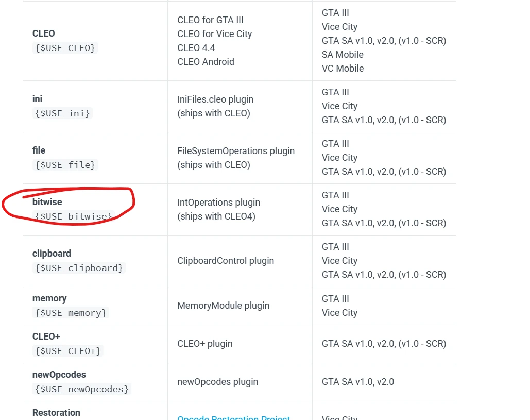The width and height of the screenshot is (530, 420).
Task: Click the {$USE memory} code snippet
Action: click(x=70, y=313)
